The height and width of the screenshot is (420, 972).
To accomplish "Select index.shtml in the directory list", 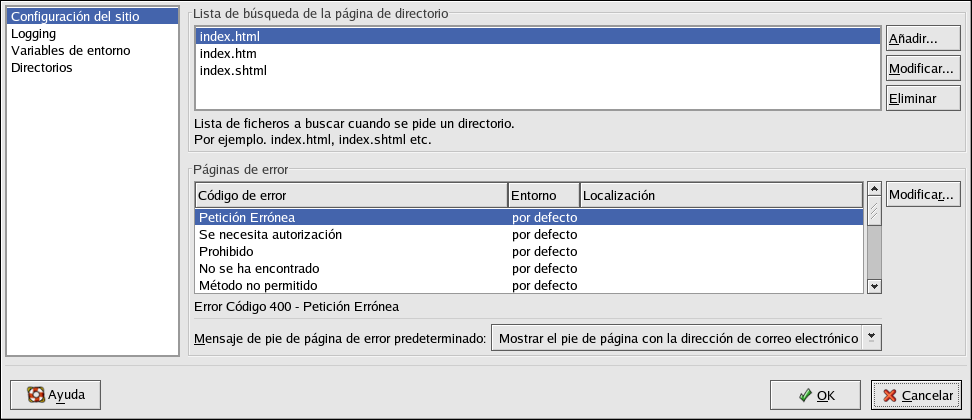I will [233, 71].
